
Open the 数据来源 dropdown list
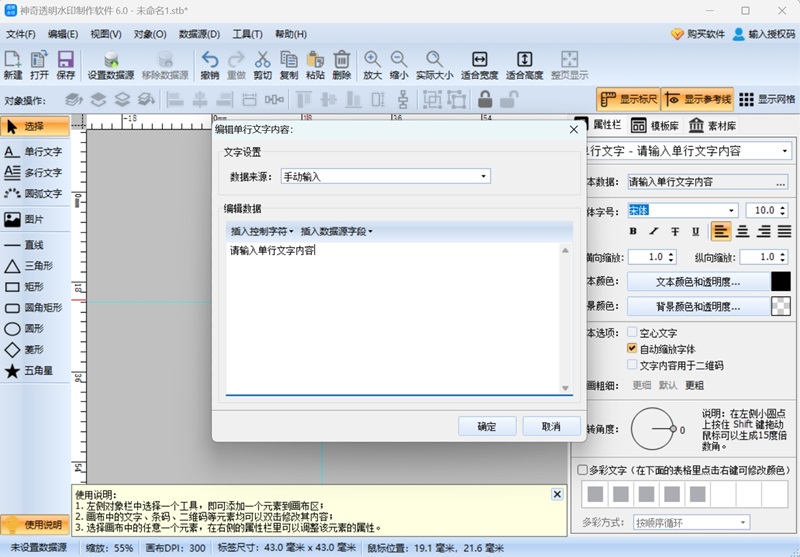pos(386,176)
